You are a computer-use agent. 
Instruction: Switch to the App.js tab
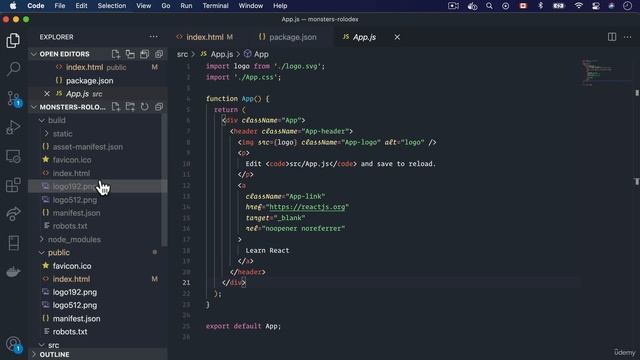point(364,37)
